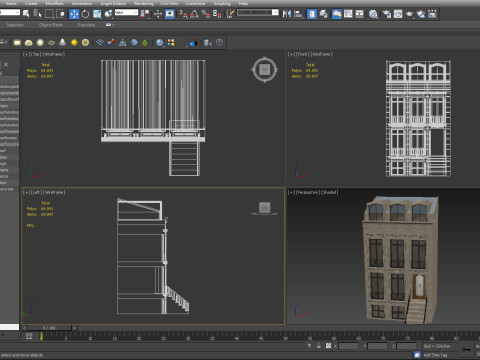Click the Align tool icon
This screenshot has width=480, height=360.
coord(299,14)
